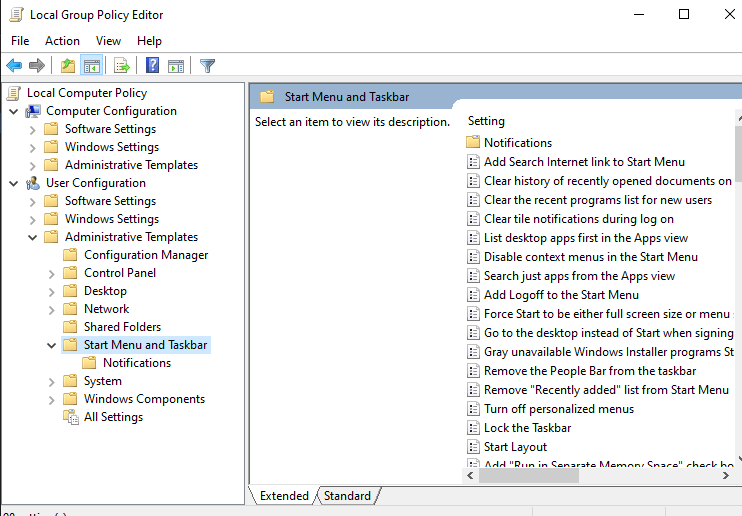Open Help via blue question mark icon

(152, 65)
